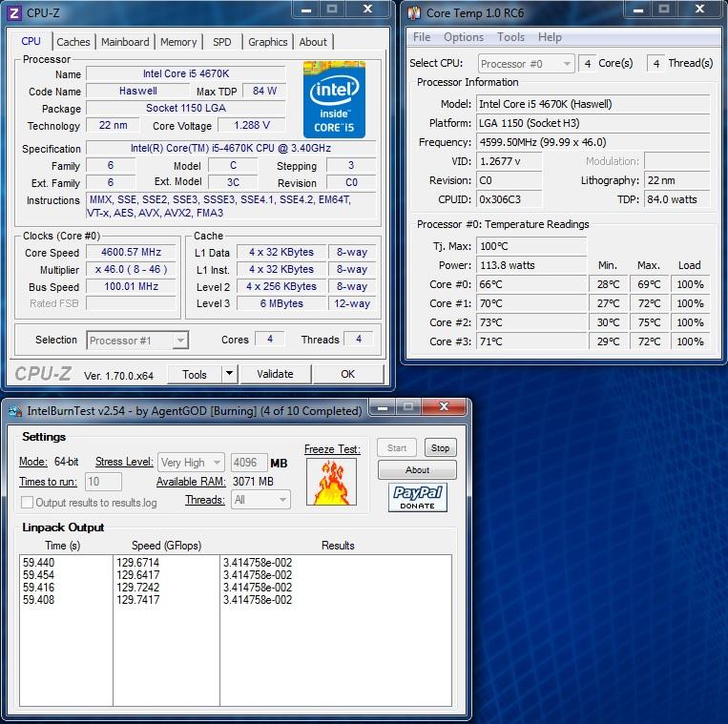Screen dimensions: 728x724
Task: Minimize the CPU-Z window
Action: click(306, 10)
